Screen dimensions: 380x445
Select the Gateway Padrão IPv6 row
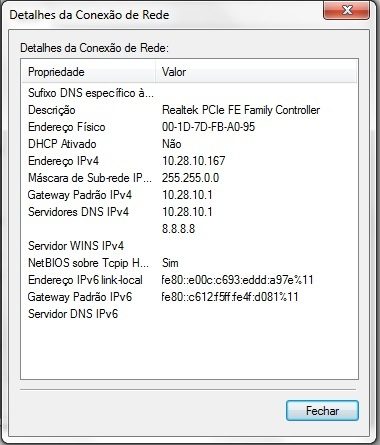189,297
